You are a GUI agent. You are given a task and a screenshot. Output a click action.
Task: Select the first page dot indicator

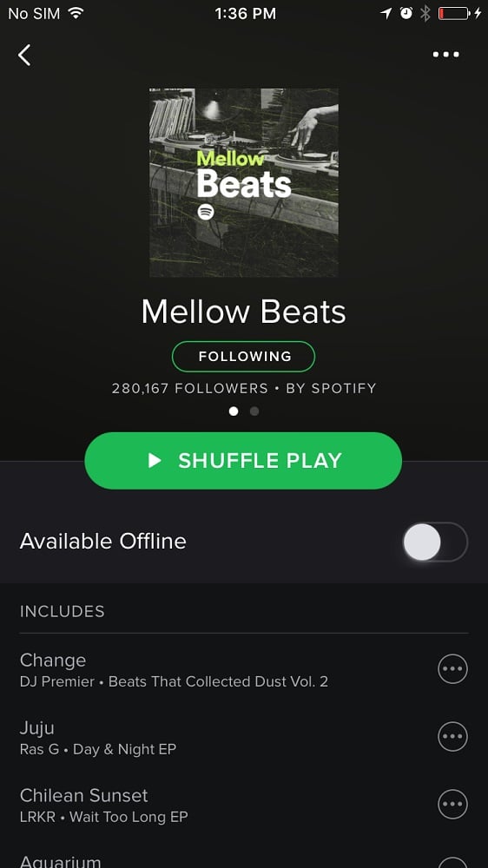234,411
